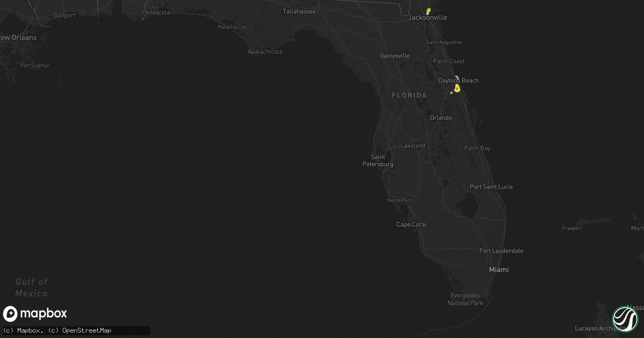Click the Gulf of Mexico label
Viewport: 644px width, 338px height.
click(32, 288)
